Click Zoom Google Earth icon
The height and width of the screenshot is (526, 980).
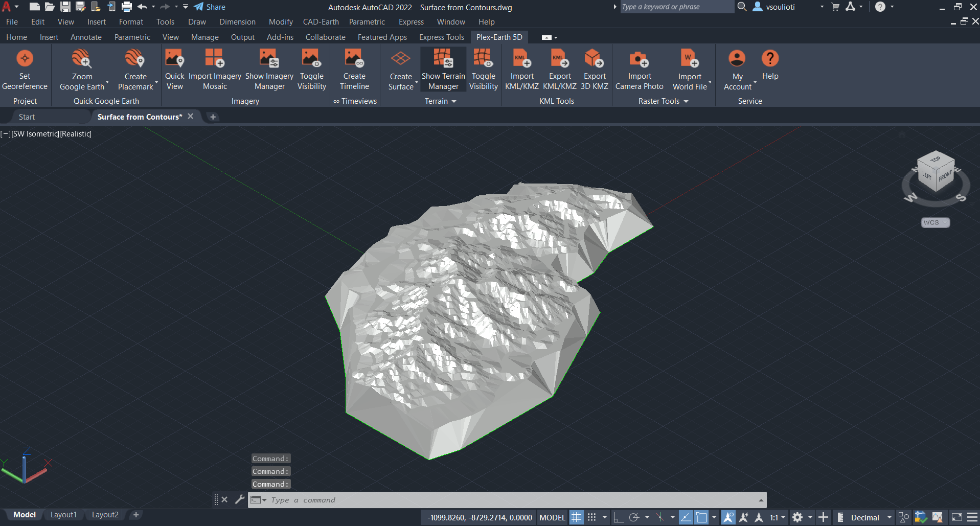pos(81,58)
